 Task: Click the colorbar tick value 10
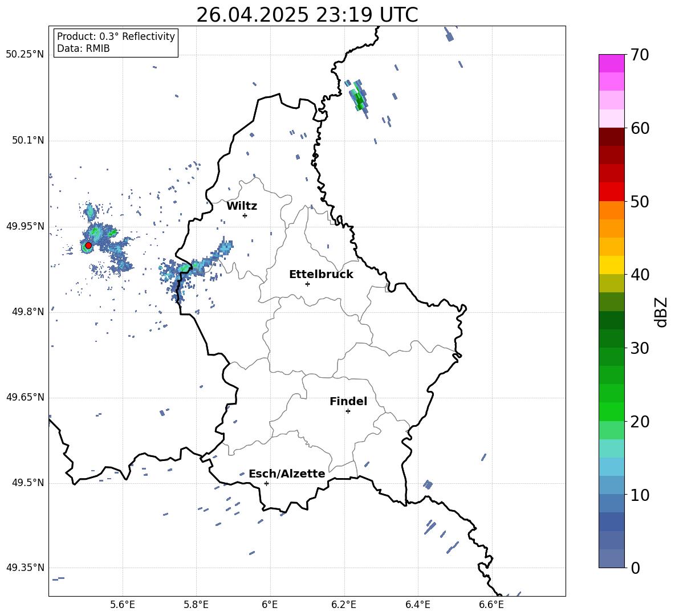click(640, 495)
